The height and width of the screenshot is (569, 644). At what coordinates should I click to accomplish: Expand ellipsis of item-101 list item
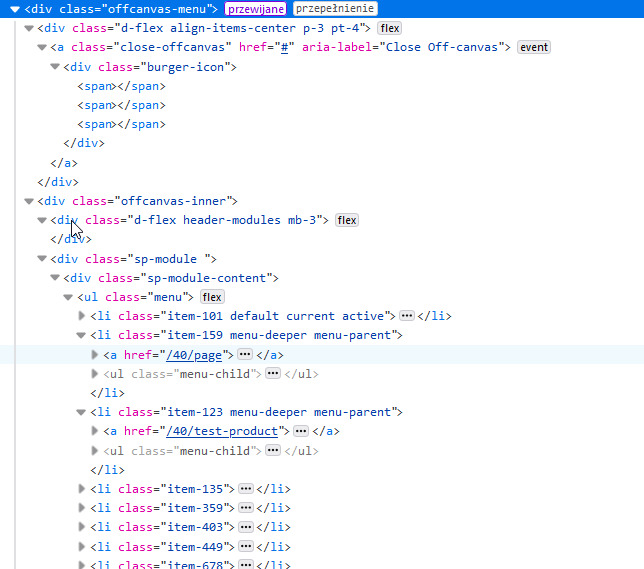pos(406,316)
